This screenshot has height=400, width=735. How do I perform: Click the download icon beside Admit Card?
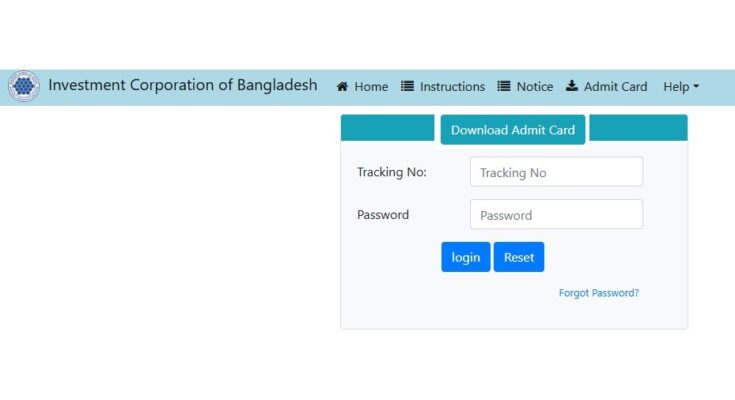(x=572, y=87)
